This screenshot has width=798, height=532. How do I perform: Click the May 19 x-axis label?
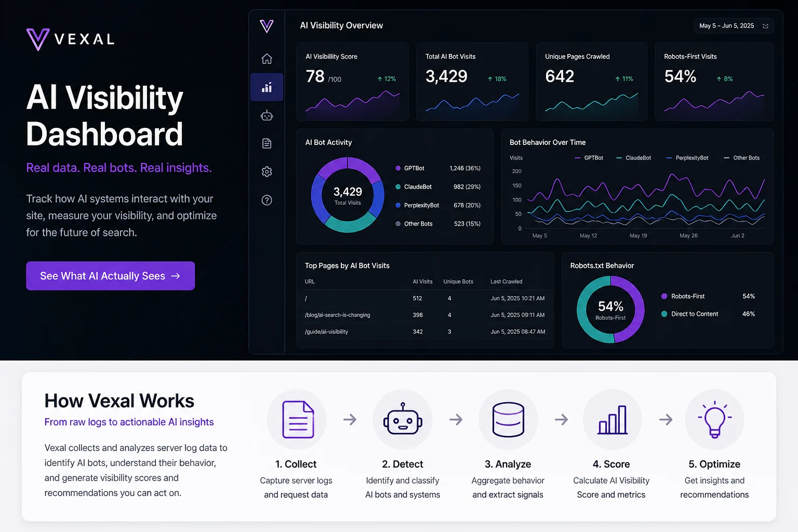pos(638,236)
